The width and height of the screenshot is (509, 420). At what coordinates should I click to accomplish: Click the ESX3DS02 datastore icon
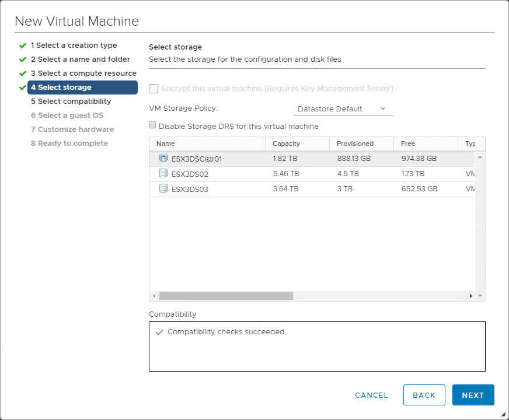click(163, 173)
